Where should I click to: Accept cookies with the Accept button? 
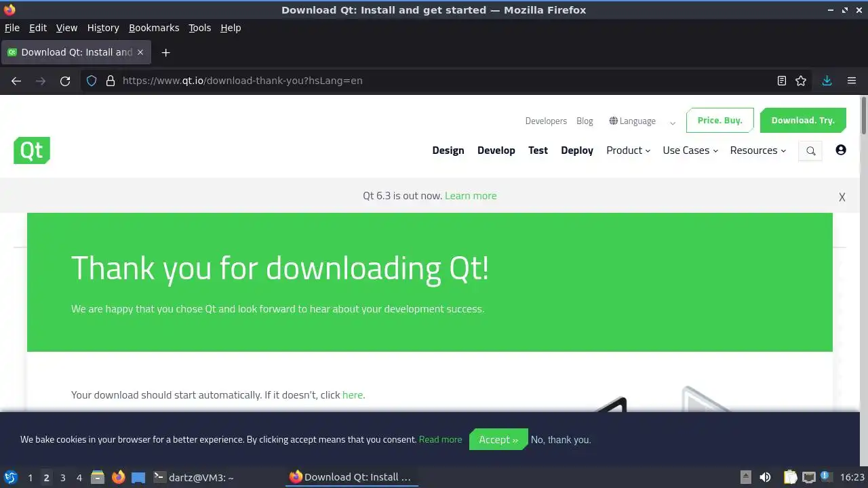[x=498, y=439]
